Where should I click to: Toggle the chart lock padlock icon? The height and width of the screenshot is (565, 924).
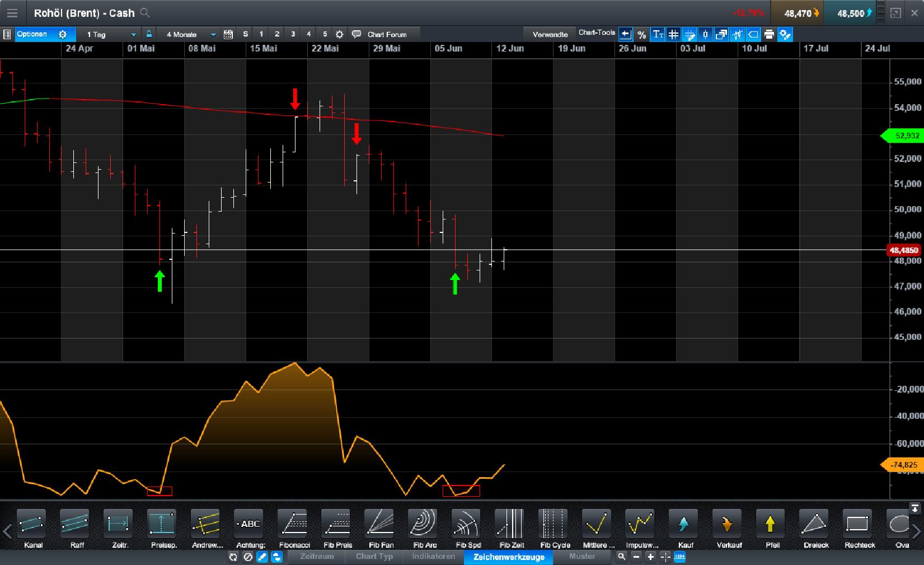pos(148,34)
